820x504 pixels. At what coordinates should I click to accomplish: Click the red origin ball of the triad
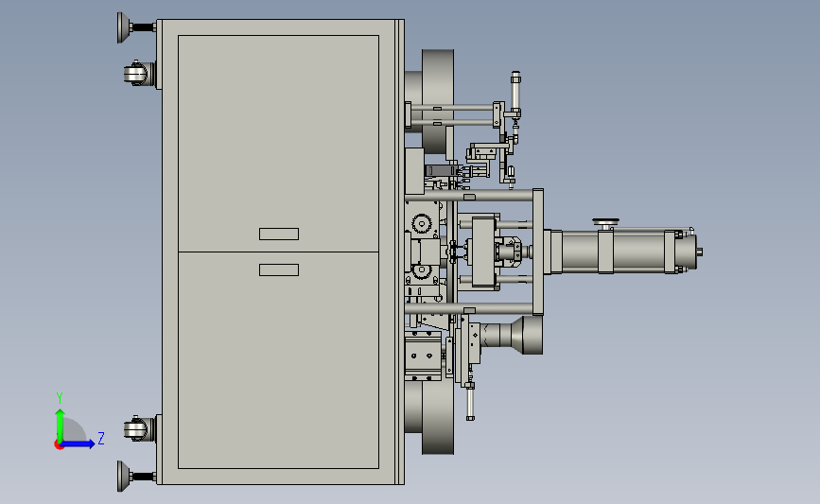click(59, 445)
